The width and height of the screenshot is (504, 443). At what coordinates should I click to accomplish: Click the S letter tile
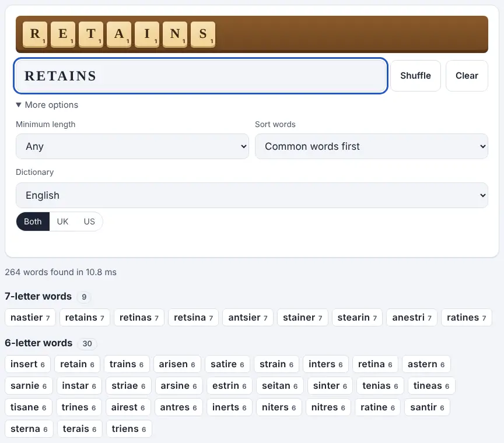click(x=203, y=34)
